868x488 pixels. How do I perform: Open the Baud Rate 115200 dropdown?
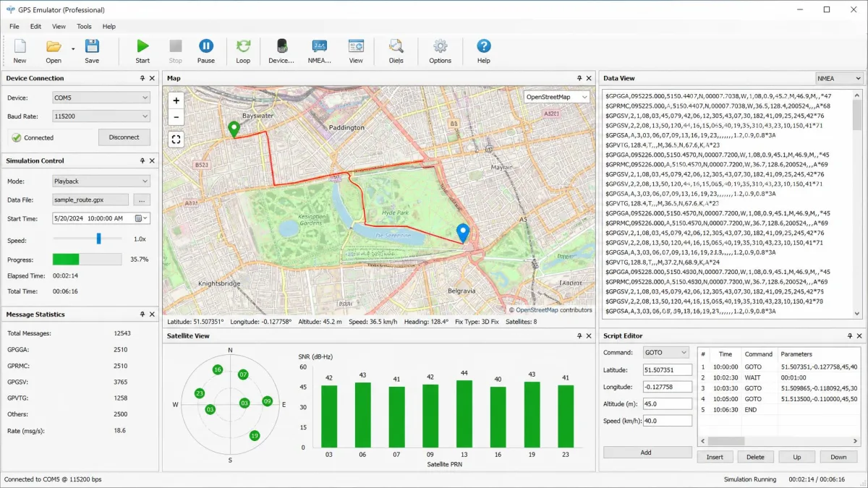(101, 116)
